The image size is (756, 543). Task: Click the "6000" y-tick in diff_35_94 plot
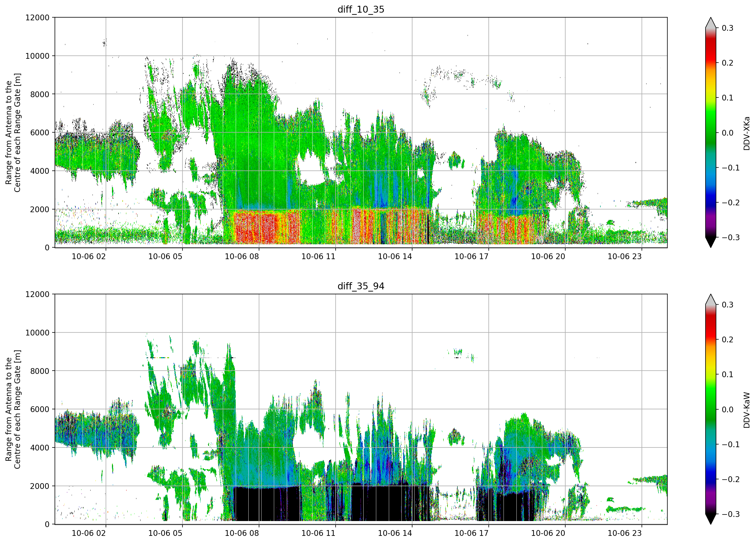coord(40,409)
